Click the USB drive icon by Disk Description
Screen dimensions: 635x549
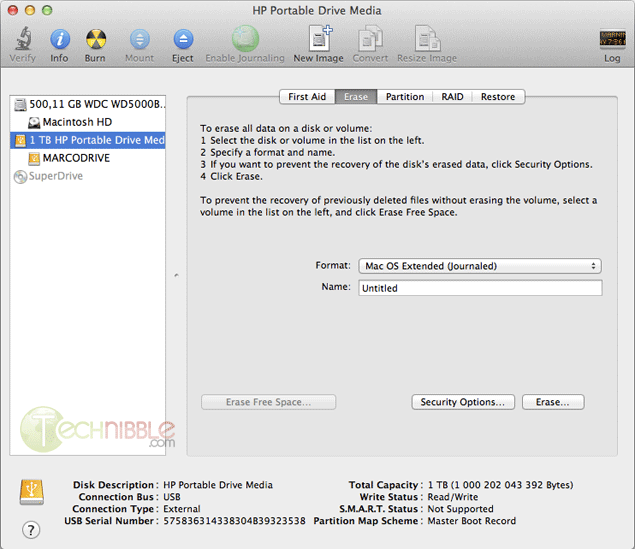click(32, 492)
